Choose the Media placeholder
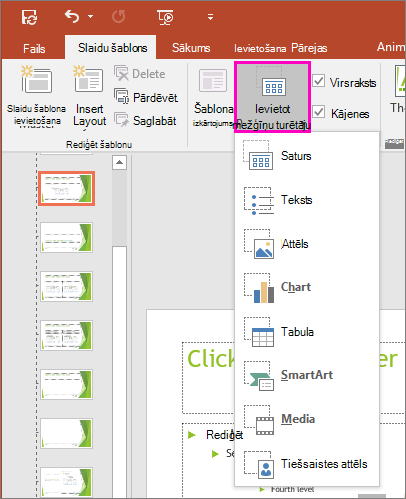406x499 pixels. 307,419
